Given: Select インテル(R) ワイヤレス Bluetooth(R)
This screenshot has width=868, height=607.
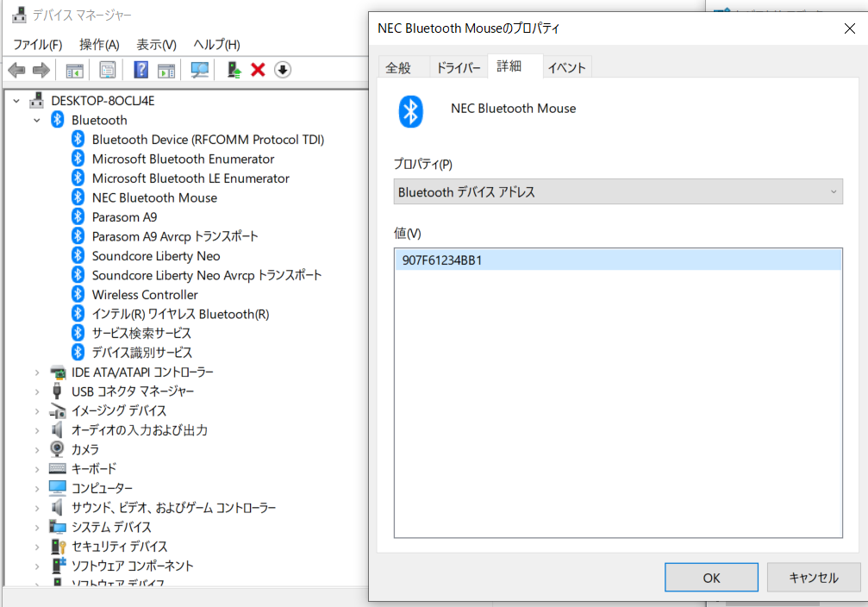Looking at the screenshot, I should point(180,314).
